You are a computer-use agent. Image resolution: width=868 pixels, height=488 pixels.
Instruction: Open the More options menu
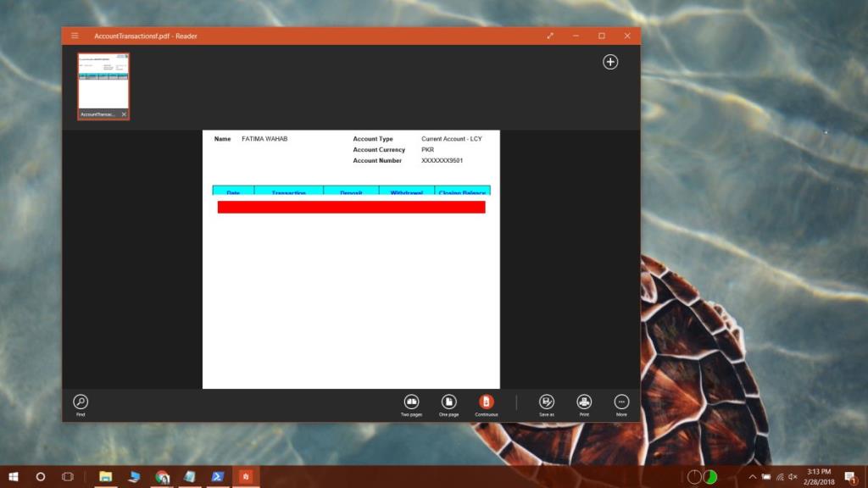point(621,404)
